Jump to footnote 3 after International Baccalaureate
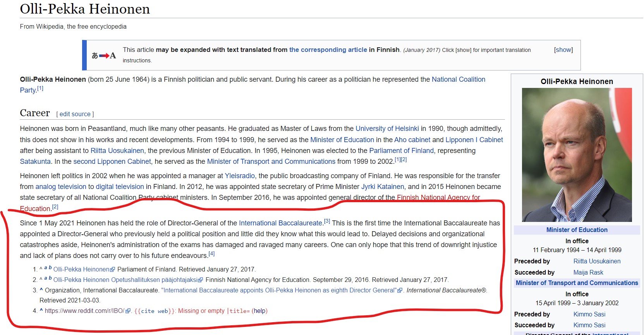This screenshot has height=335, width=644. coord(327,221)
